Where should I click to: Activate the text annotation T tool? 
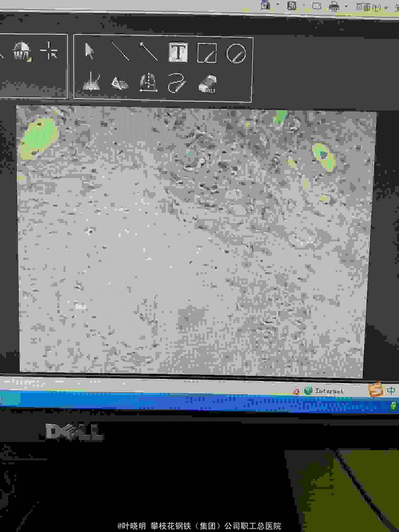[x=178, y=53]
